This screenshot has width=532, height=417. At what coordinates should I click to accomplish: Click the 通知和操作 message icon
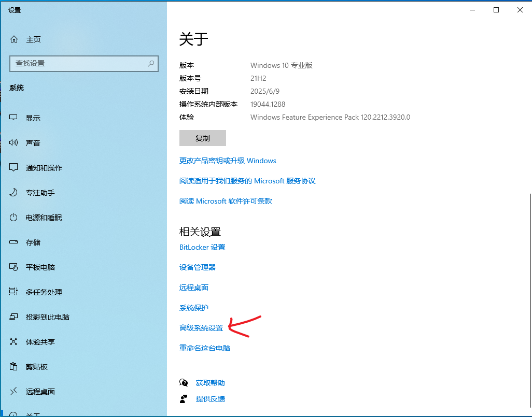click(13, 167)
